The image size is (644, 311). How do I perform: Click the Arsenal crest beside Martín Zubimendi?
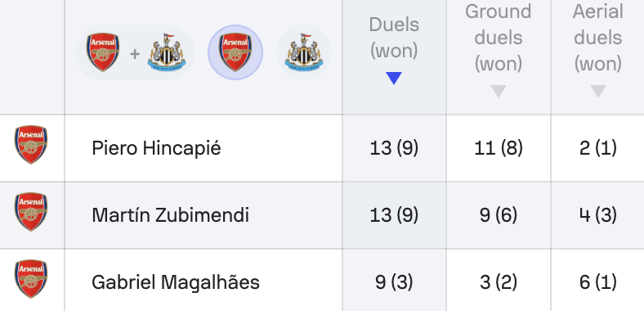(x=31, y=212)
